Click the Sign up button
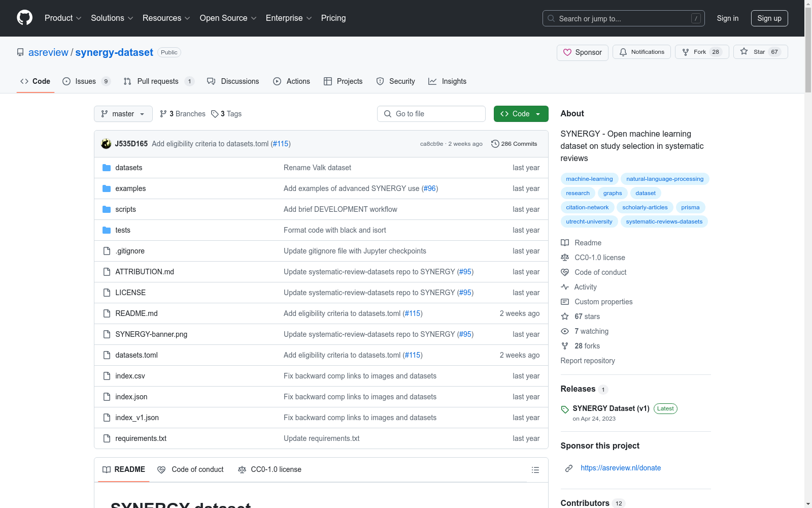The image size is (812, 508). click(769, 18)
